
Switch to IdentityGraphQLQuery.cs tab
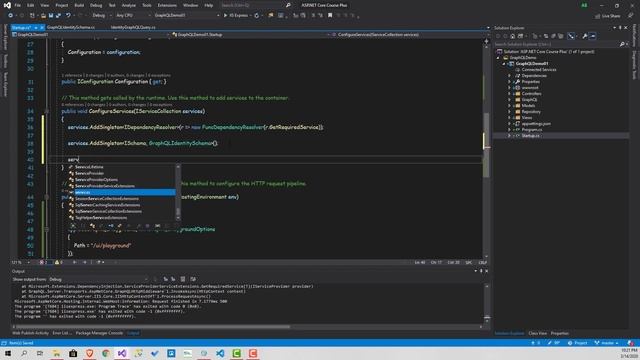click(133, 27)
